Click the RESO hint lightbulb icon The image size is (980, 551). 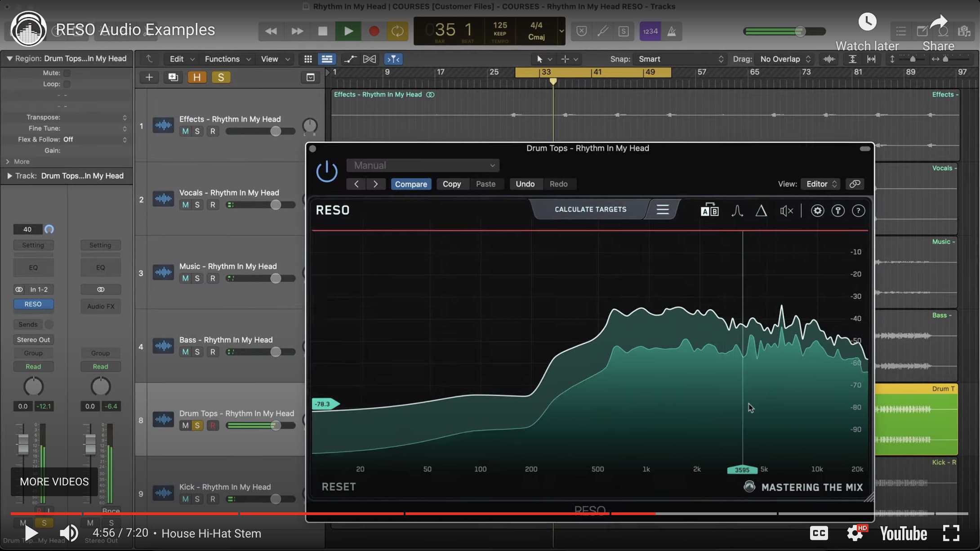click(x=838, y=211)
